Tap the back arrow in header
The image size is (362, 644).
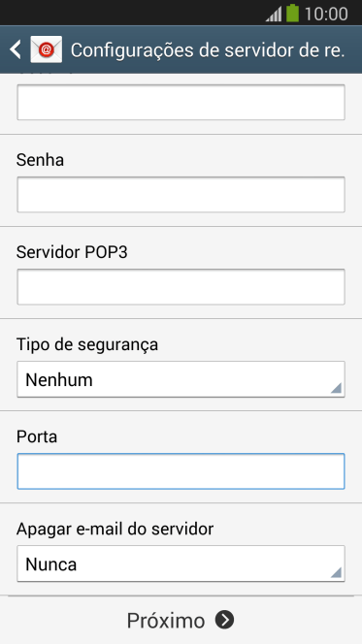pos(16,49)
